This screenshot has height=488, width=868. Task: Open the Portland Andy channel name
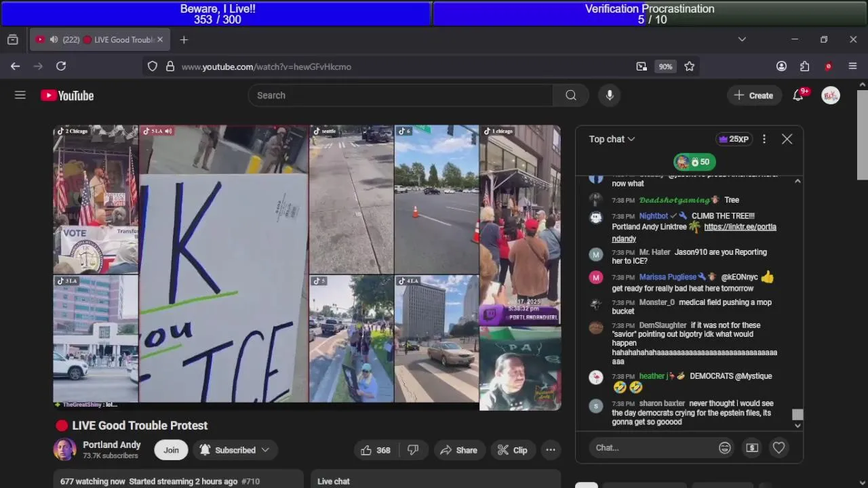pos(112,445)
